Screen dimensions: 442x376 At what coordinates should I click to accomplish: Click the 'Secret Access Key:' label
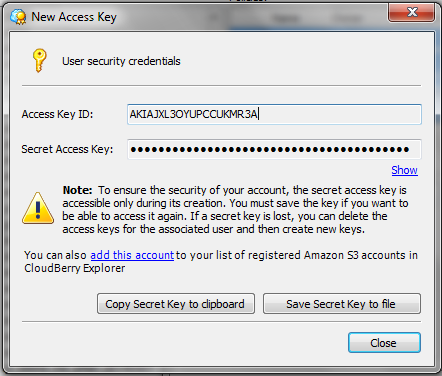coord(67,149)
